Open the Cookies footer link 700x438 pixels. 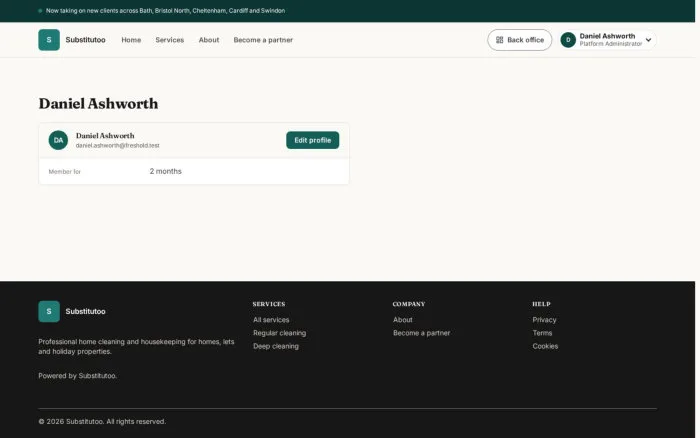(x=545, y=346)
